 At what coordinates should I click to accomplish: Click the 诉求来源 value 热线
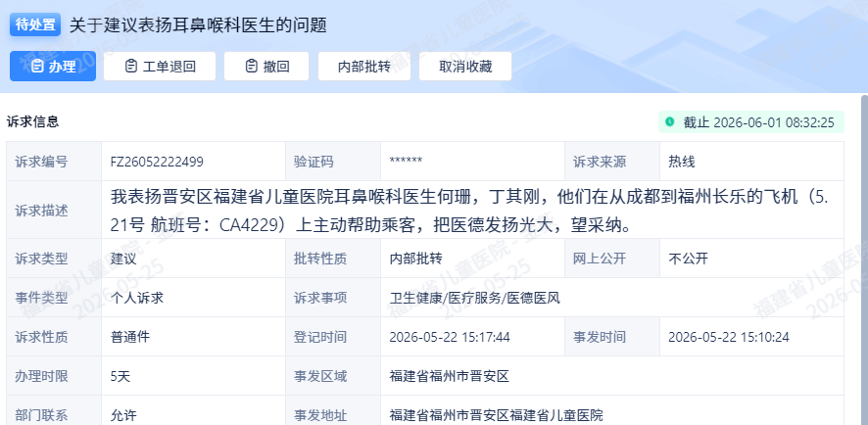click(682, 162)
